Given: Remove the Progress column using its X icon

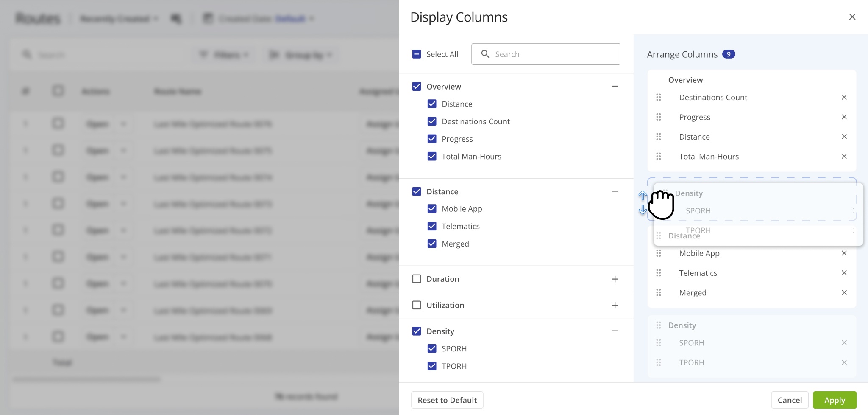Looking at the screenshot, I should [x=844, y=117].
